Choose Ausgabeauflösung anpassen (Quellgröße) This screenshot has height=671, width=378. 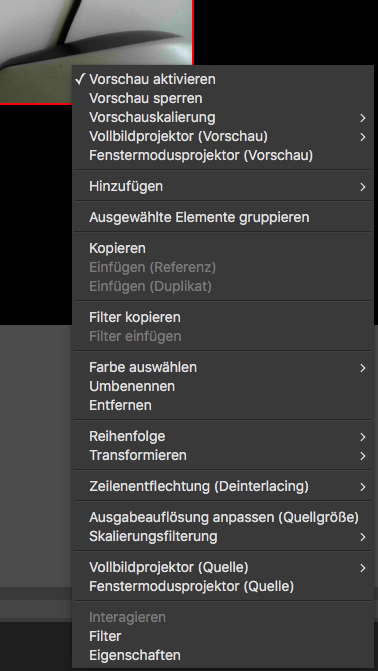click(223, 518)
